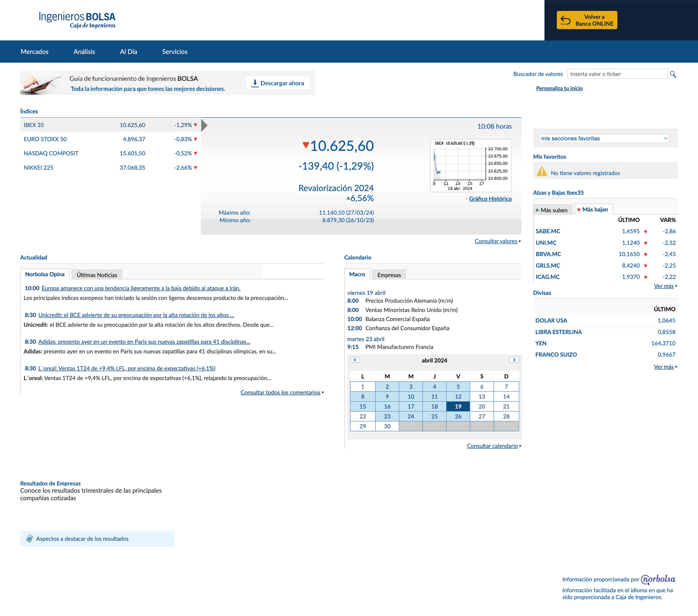Show the Más bajan tab

click(x=594, y=209)
